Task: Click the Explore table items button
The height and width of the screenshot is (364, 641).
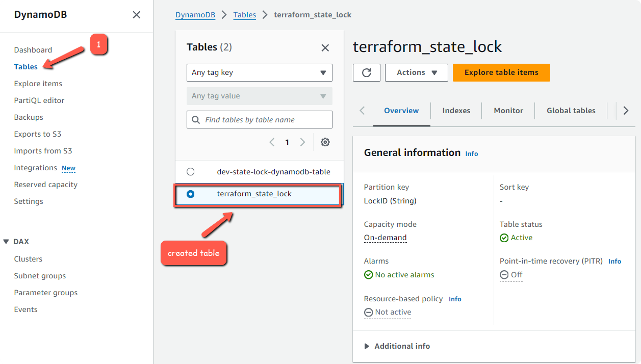Action: click(x=501, y=72)
